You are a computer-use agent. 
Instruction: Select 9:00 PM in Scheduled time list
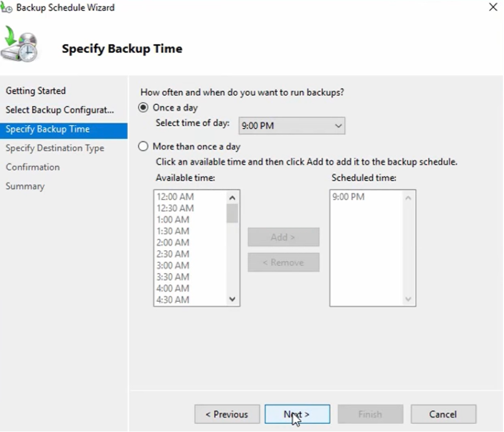tap(348, 197)
